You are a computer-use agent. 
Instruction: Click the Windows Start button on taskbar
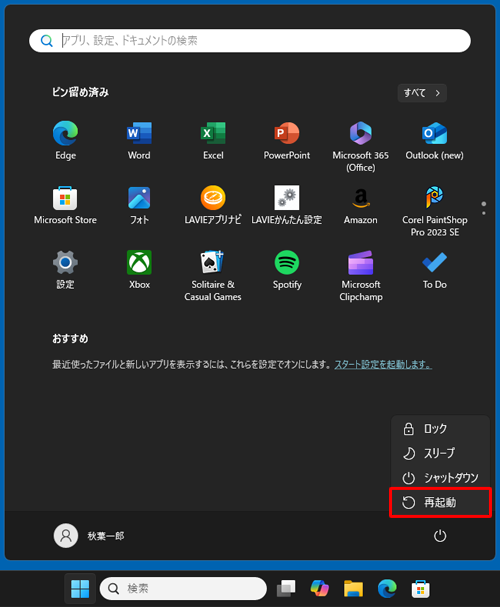80,588
